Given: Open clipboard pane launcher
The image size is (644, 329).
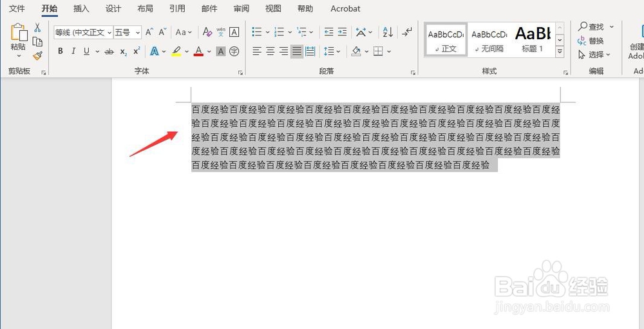Looking at the screenshot, I should point(44,73).
